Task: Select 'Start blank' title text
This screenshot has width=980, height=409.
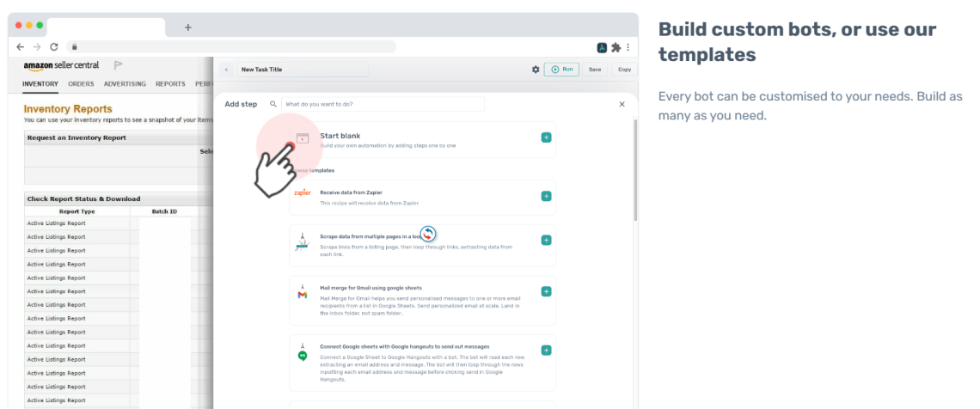Action: [x=340, y=136]
